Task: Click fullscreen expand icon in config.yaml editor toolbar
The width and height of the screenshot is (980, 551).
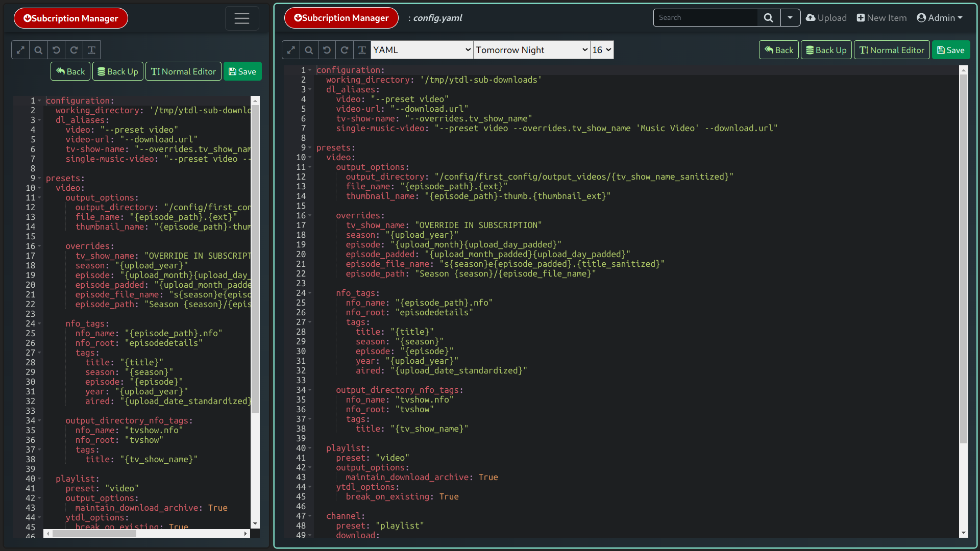Action: coord(291,50)
